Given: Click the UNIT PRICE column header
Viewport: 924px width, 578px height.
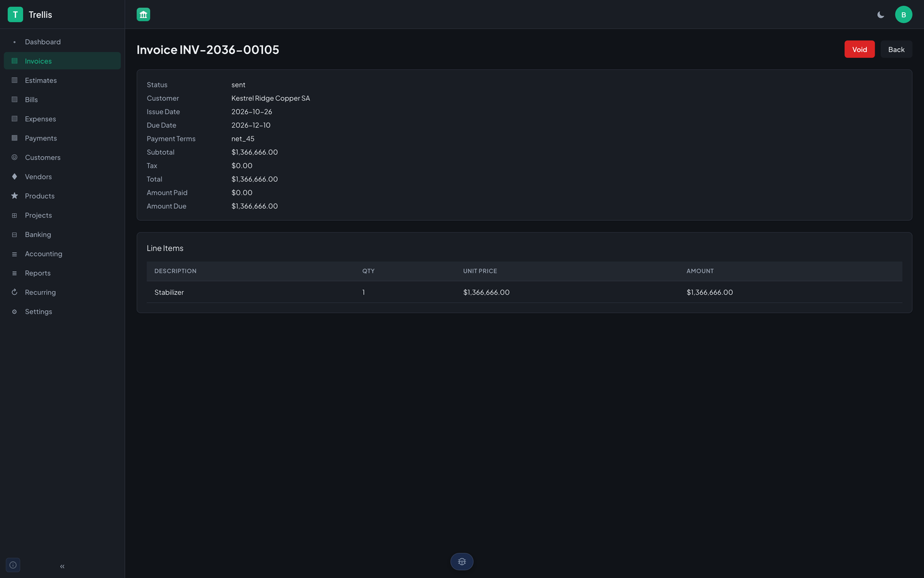Looking at the screenshot, I should click(x=480, y=271).
